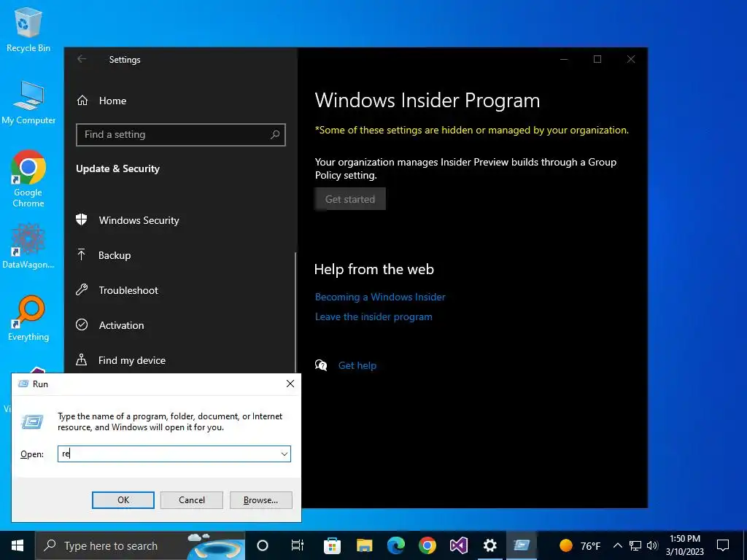Click Browse... in the Run dialog
Screen dimensions: 747x560
(260, 500)
